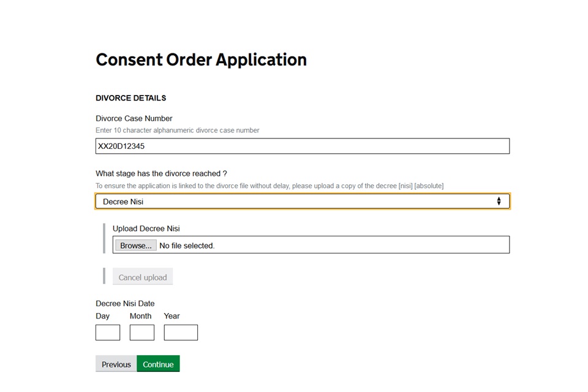The height and width of the screenshot is (392, 588).
Task: Focus the Month input box
Action: point(141,333)
